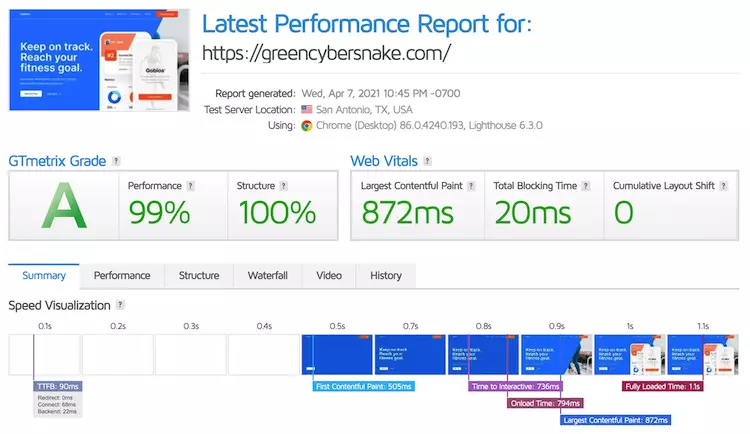This screenshot has width=750, height=434.
Task: Click the Speed Visualization help icon
Action: tap(121, 305)
